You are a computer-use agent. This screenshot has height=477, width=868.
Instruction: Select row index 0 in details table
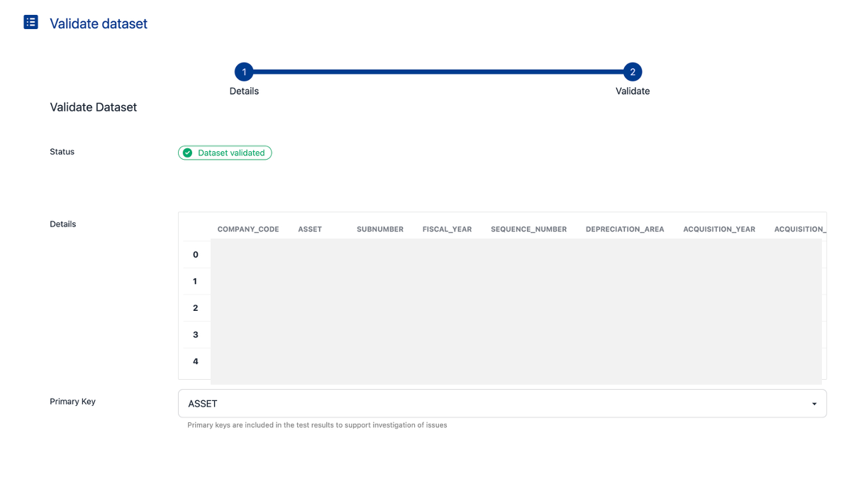pyautogui.click(x=196, y=255)
